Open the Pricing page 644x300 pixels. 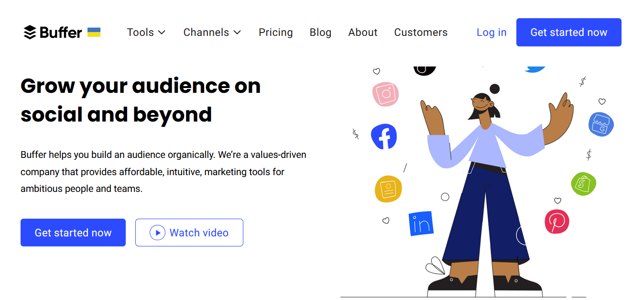tap(276, 33)
